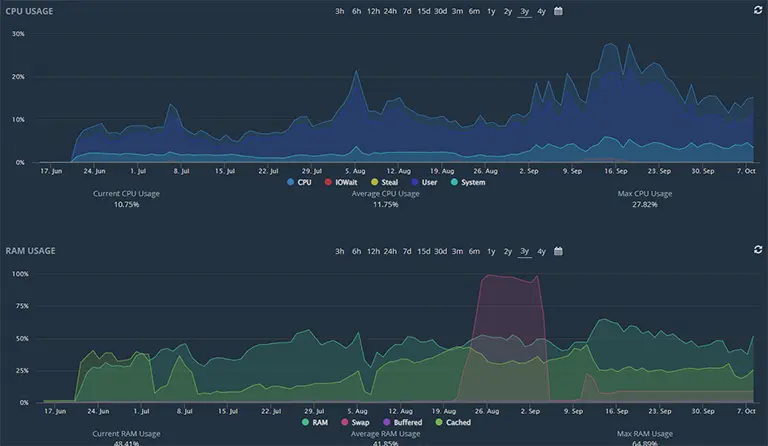Select the 3y range for CPU Usage
This screenshot has width=768, height=446.
click(x=524, y=11)
